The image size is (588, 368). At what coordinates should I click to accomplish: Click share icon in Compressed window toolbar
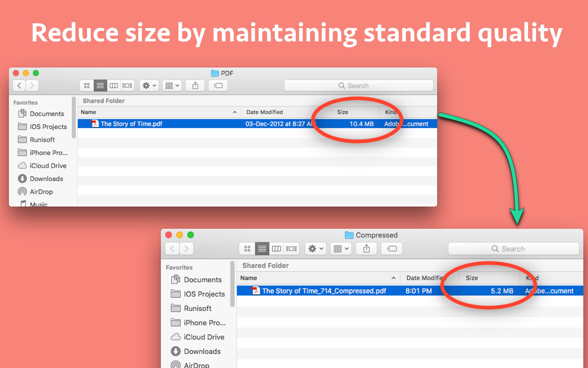pyautogui.click(x=366, y=249)
